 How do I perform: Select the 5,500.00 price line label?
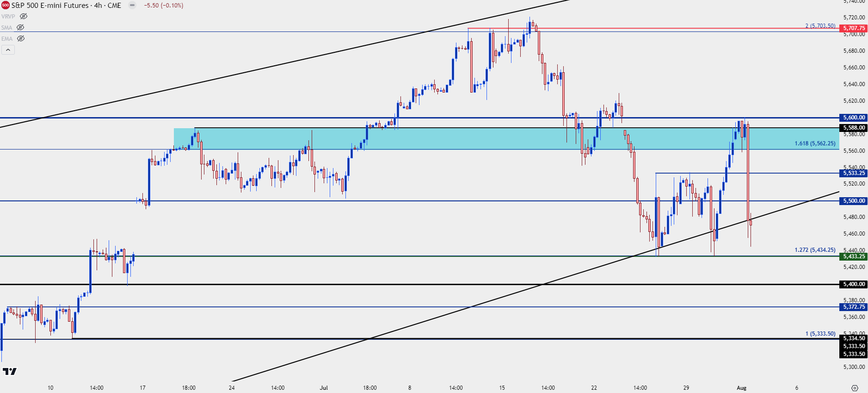(853, 201)
